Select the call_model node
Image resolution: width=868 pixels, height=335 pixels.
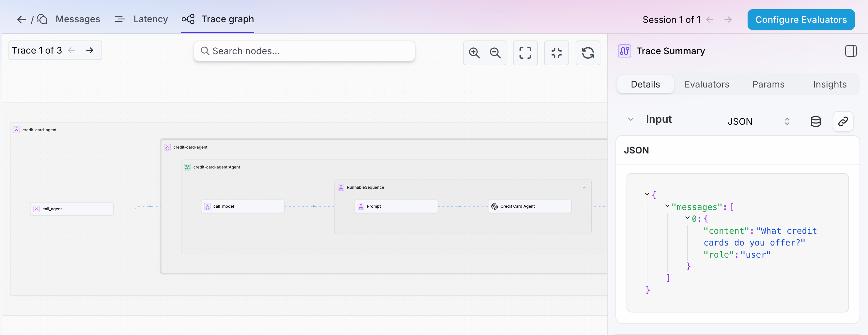(x=242, y=206)
